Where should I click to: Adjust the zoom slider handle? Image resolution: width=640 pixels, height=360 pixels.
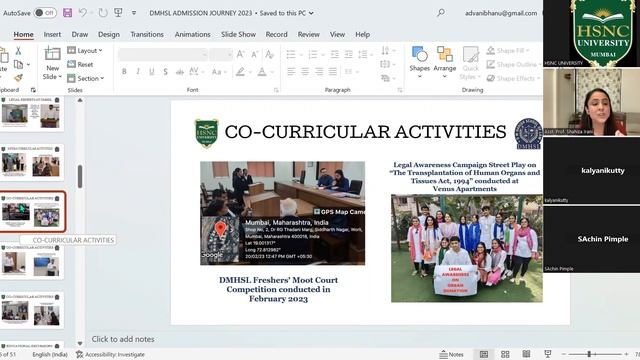(x=589, y=354)
